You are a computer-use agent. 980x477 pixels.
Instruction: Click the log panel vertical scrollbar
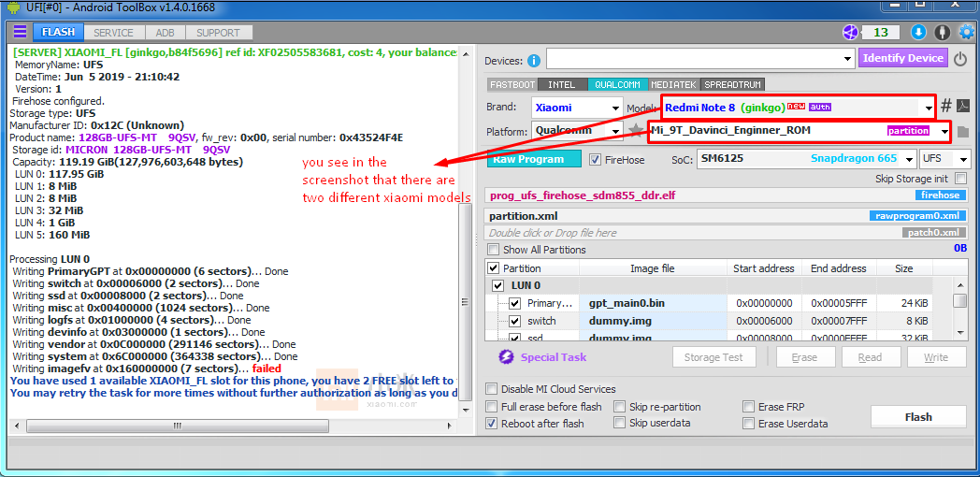pos(465,303)
